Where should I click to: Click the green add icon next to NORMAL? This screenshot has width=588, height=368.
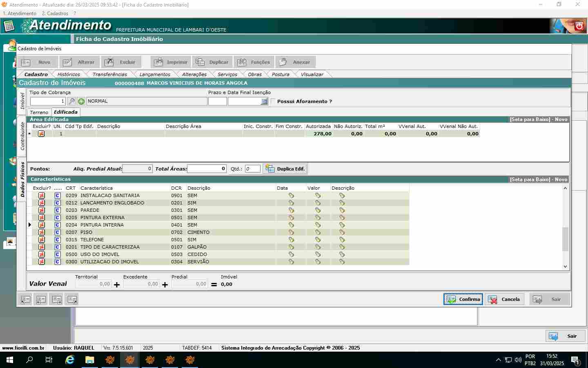(81, 101)
